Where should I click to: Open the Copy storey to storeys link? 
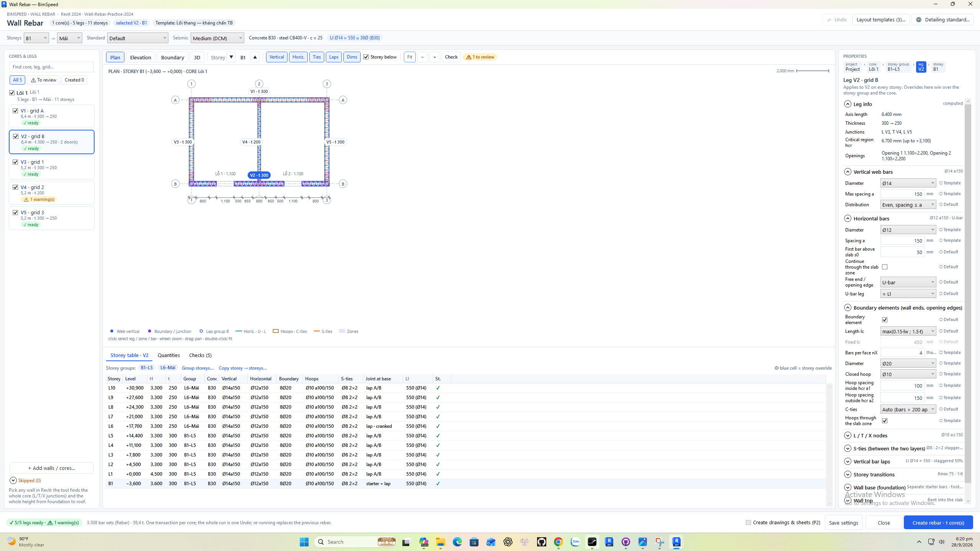tap(243, 368)
